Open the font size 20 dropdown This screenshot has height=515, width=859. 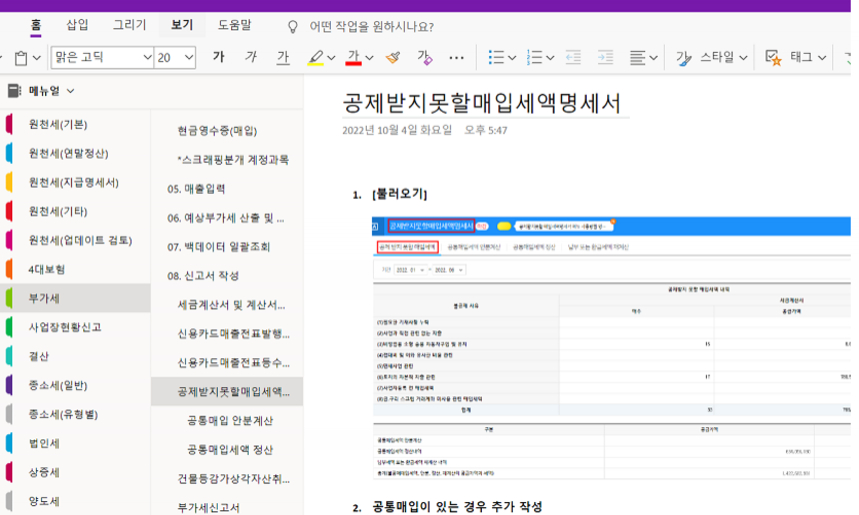click(x=189, y=57)
